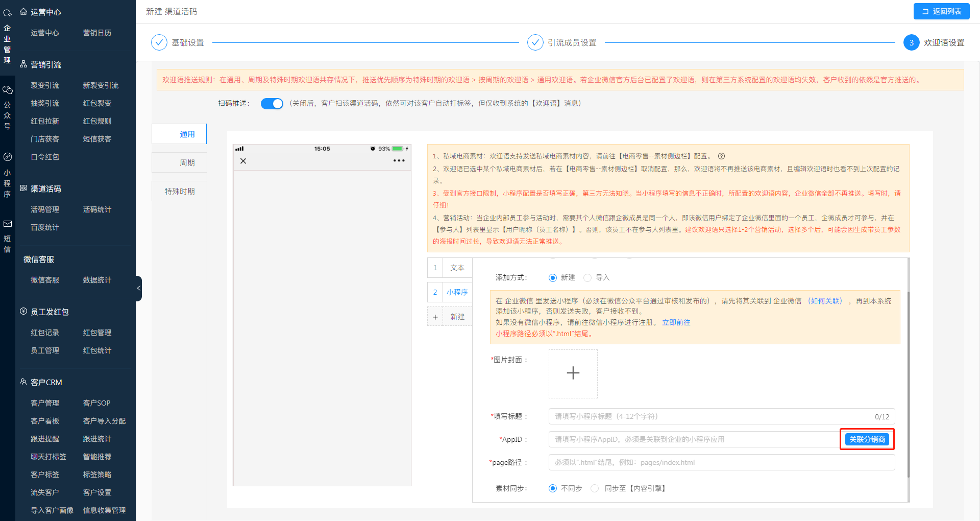Open 红包裂变 menu item

(x=97, y=103)
